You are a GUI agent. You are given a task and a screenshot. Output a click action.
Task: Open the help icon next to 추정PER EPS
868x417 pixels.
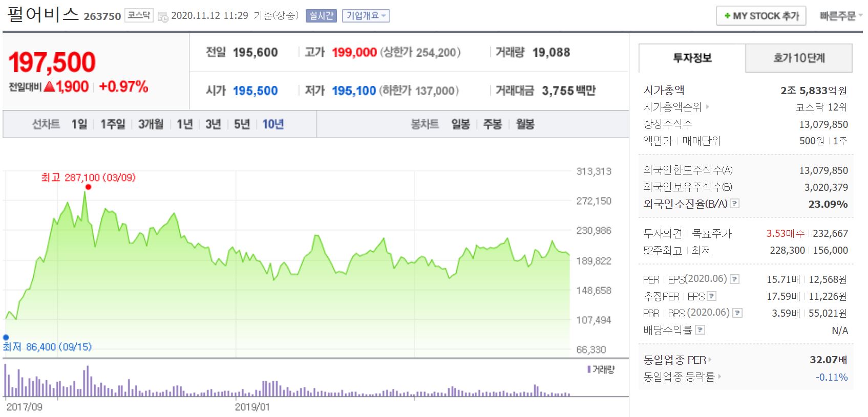point(711,296)
